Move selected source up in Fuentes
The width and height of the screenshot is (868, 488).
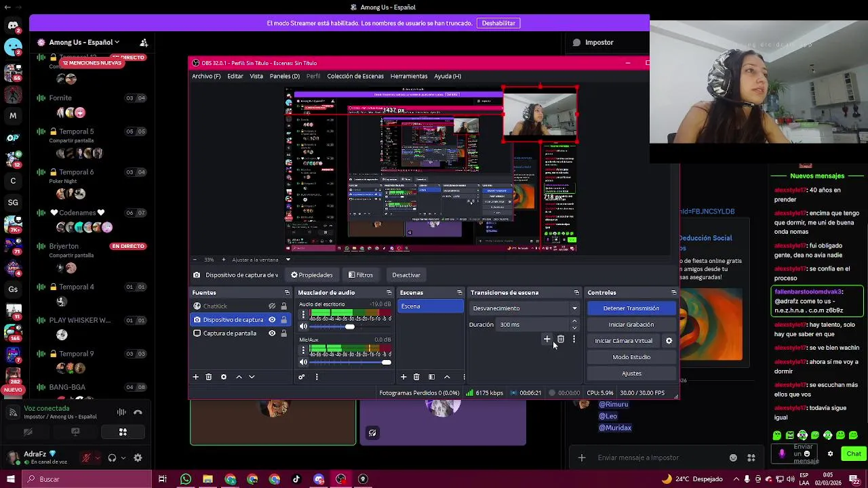point(239,377)
